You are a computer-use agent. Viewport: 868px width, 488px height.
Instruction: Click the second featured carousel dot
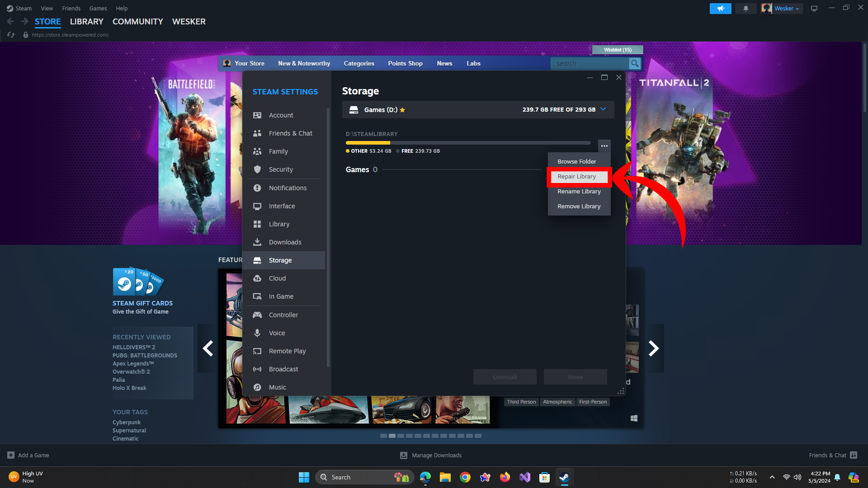click(392, 436)
